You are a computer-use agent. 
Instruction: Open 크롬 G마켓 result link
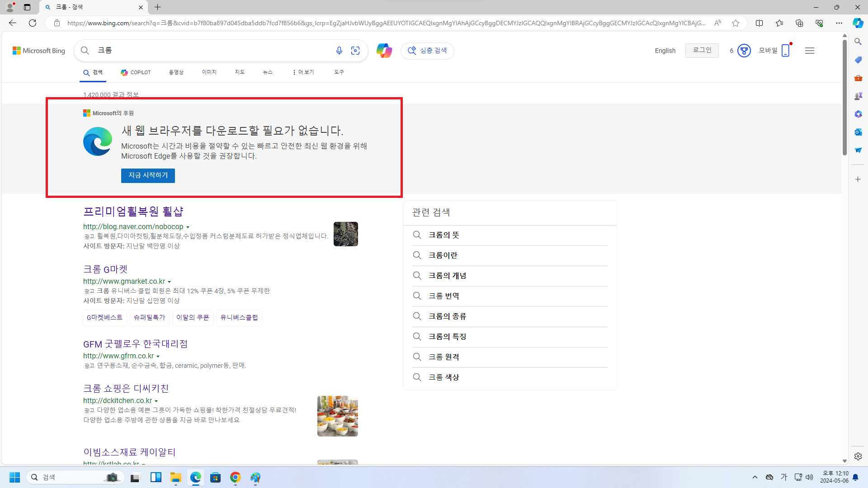(x=105, y=269)
